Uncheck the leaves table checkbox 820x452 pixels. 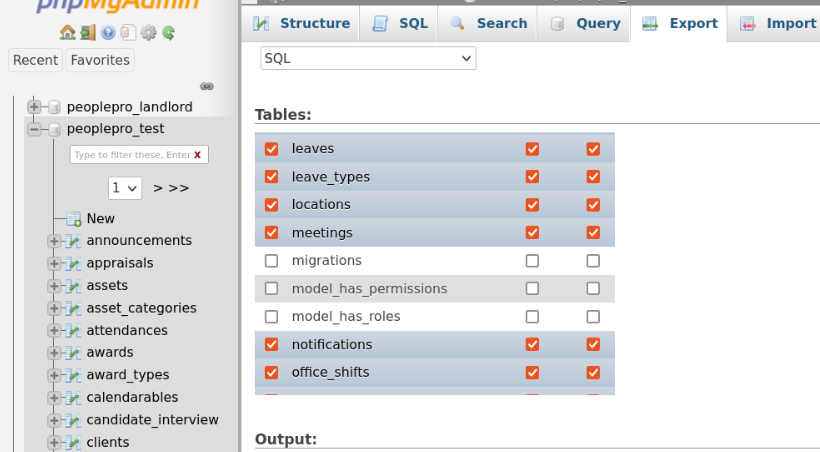click(271, 149)
